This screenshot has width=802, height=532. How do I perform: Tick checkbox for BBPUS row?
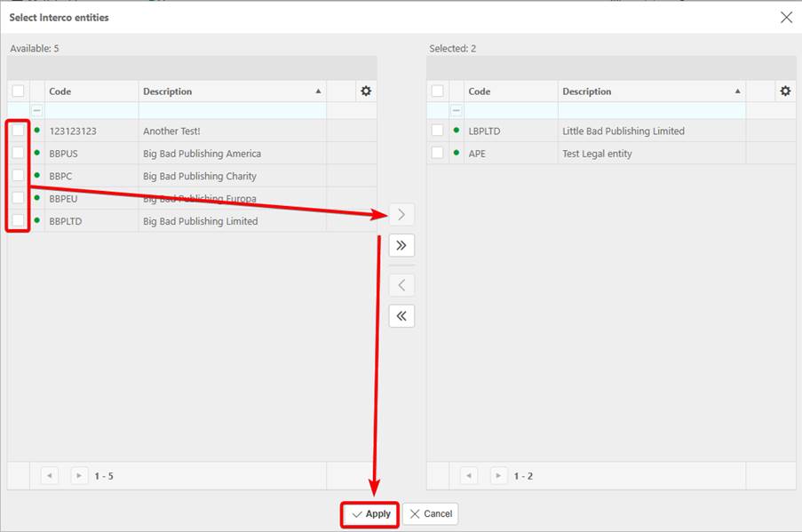[18, 153]
